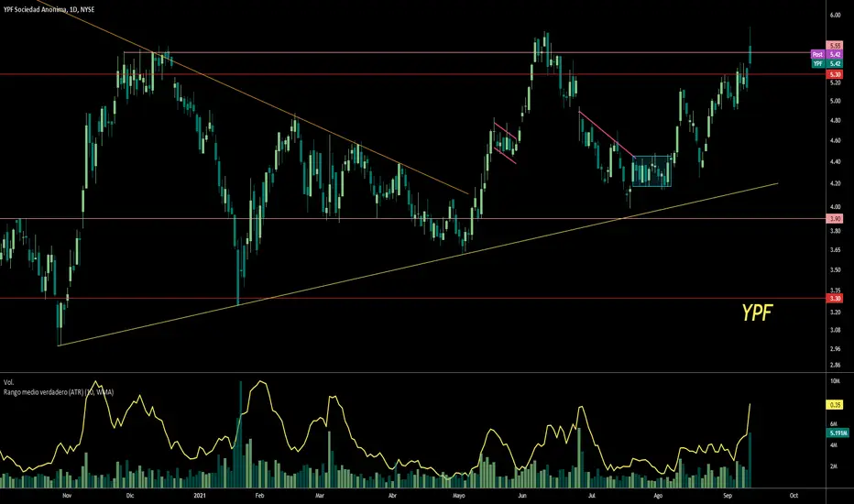Select the Abr time axis label
The width and height of the screenshot is (854, 504).
coord(392,495)
